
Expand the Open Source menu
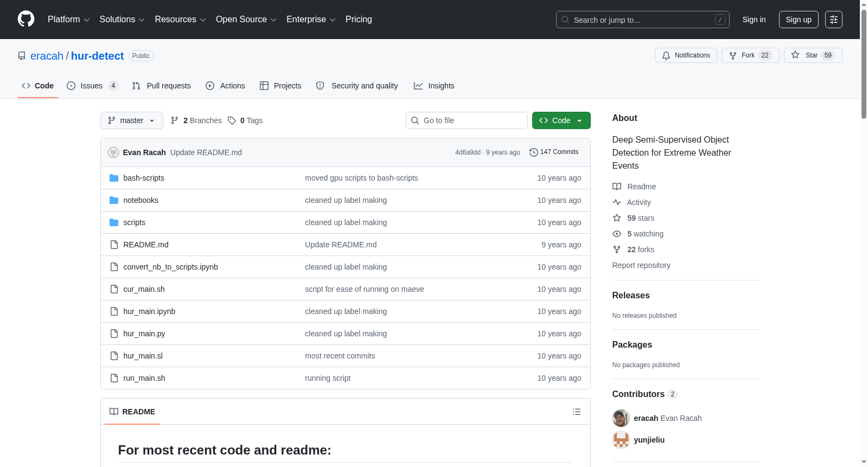(246, 20)
